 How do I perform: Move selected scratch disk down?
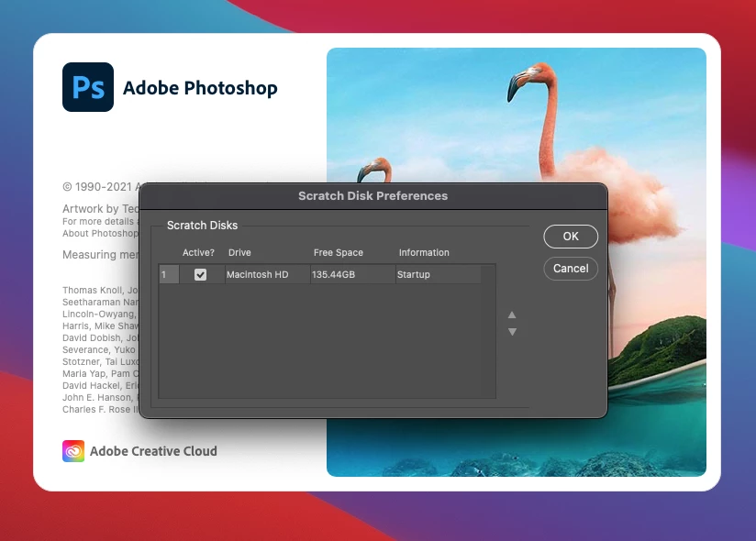512,331
